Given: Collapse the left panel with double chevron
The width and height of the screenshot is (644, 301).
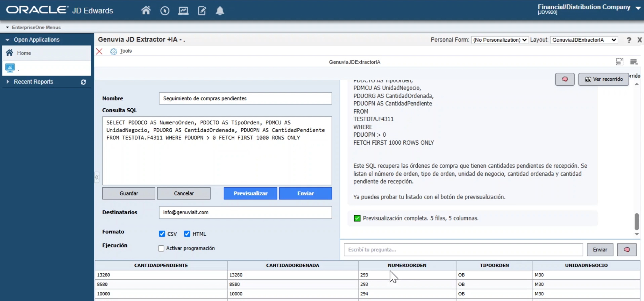Looking at the screenshot, I should 97,177.
